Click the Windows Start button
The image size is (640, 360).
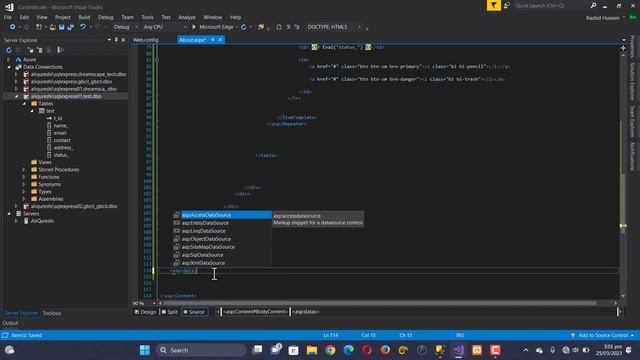[x=145, y=350]
